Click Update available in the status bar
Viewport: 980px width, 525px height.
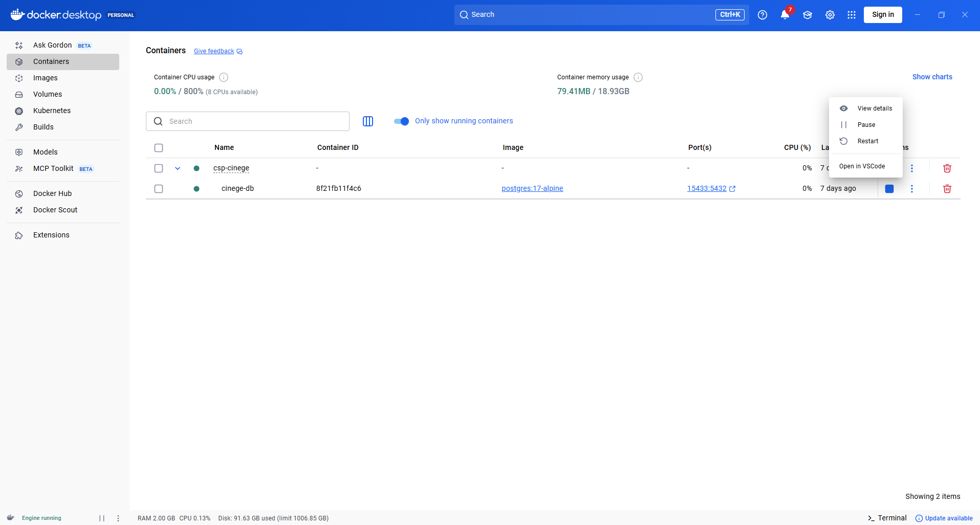pyautogui.click(x=944, y=518)
